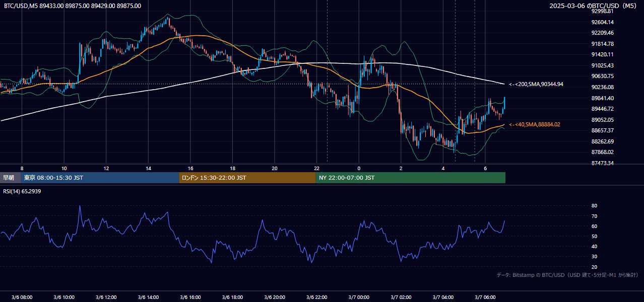The height and width of the screenshot is (302, 644).
Task: Click the 東京 08:00-15:30 JST session bar
Action: pyautogui.click(x=100, y=178)
